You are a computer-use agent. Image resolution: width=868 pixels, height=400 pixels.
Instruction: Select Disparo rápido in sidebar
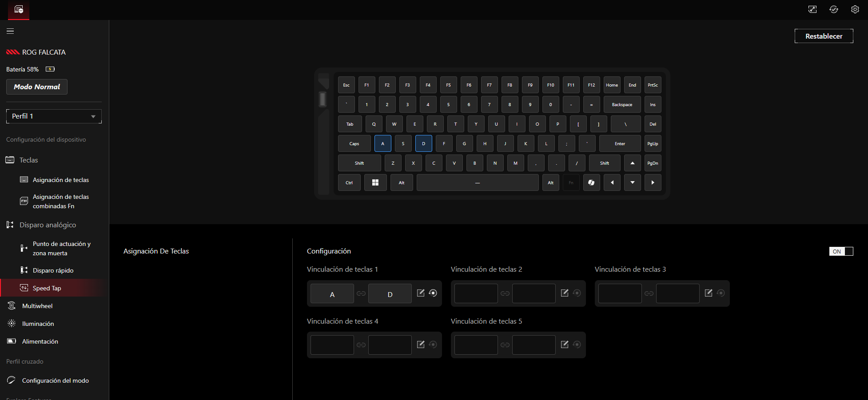[53, 270]
